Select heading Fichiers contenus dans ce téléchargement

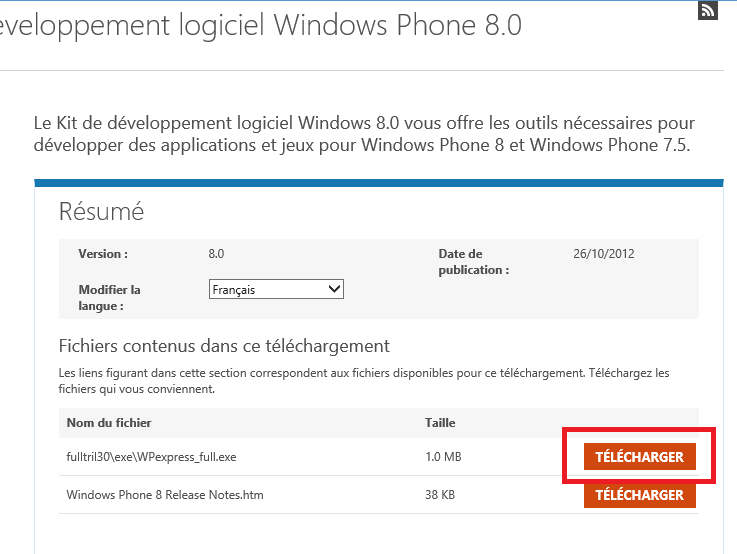[224, 346]
